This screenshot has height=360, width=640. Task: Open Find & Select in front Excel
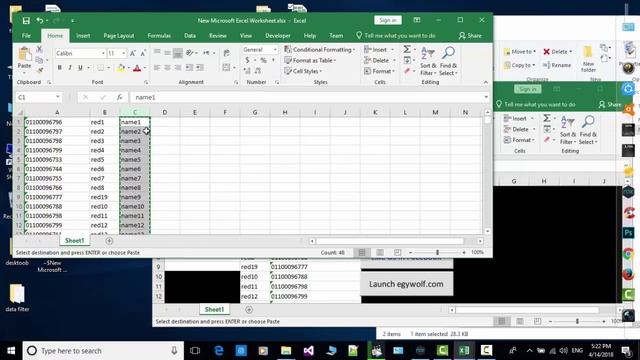tap(448, 61)
